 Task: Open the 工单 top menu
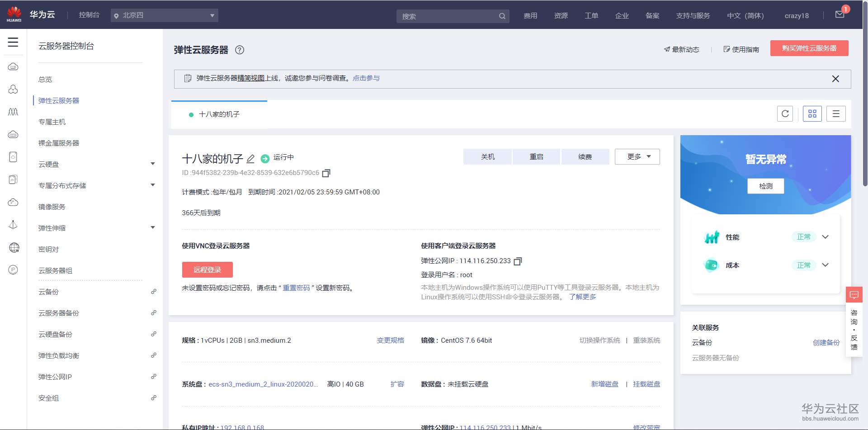tap(591, 16)
